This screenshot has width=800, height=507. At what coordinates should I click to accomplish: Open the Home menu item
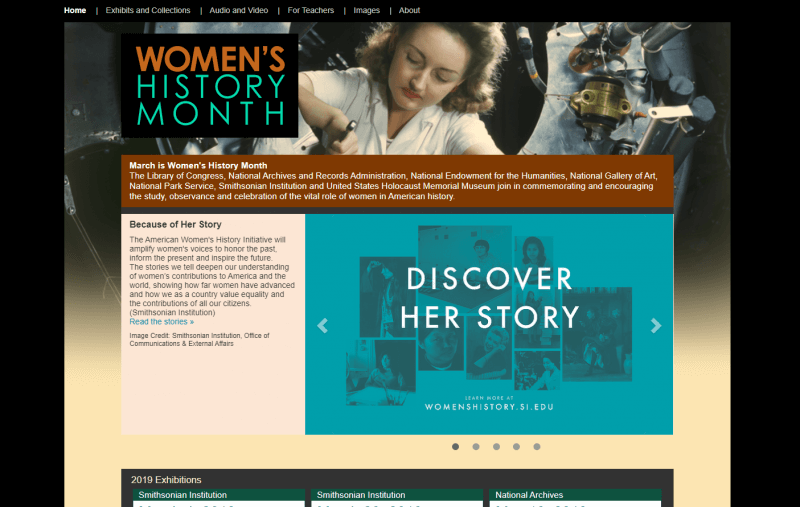coord(75,10)
